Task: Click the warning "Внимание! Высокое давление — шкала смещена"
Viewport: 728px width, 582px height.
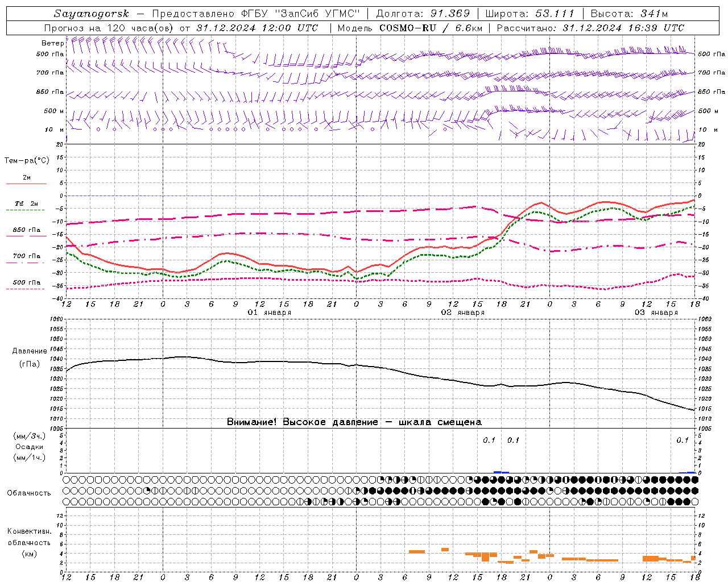Action: coord(354,422)
